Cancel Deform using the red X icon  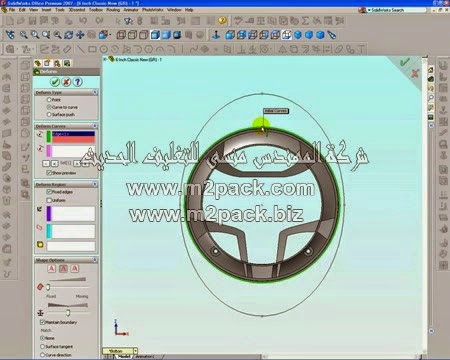pos(66,82)
